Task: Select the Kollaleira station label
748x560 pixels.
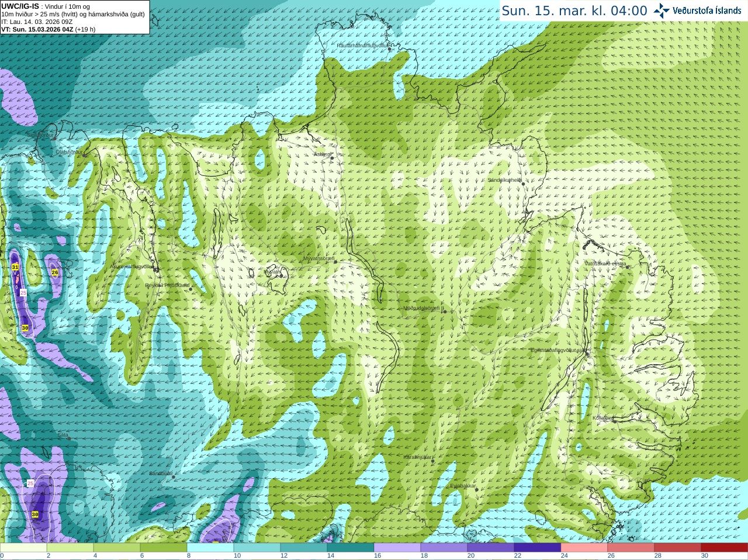Action: coord(603,418)
